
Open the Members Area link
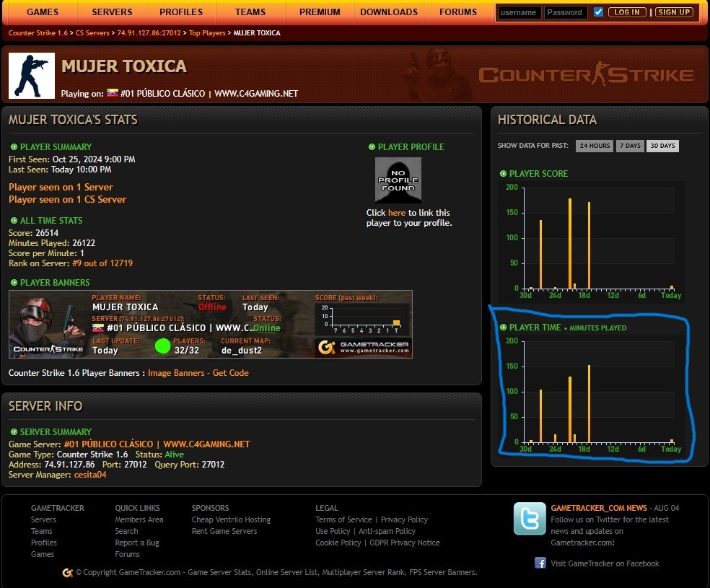pyautogui.click(x=139, y=519)
